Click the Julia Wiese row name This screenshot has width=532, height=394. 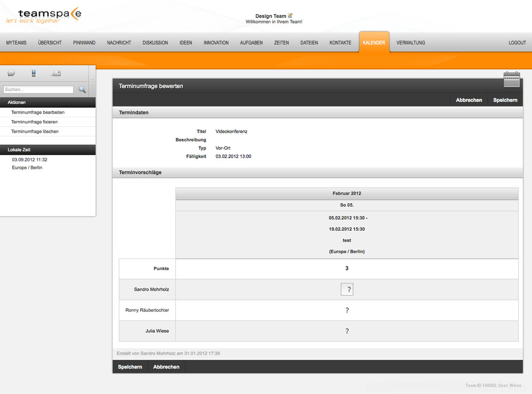(157, 331)
